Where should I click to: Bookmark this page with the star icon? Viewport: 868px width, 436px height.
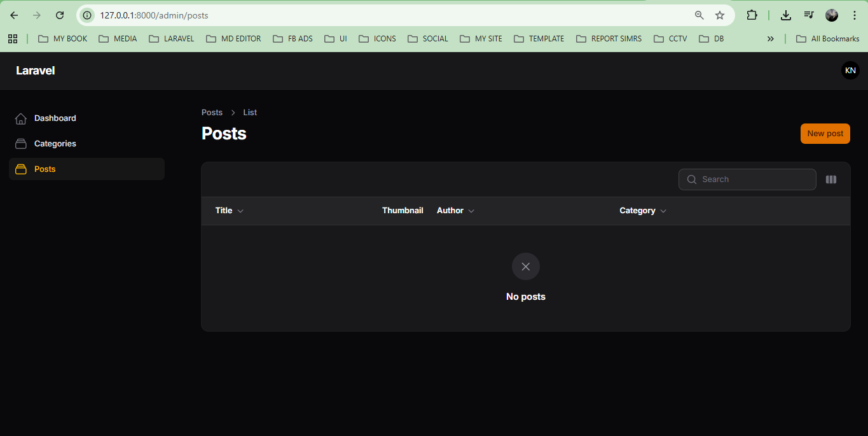pos(719,15)
